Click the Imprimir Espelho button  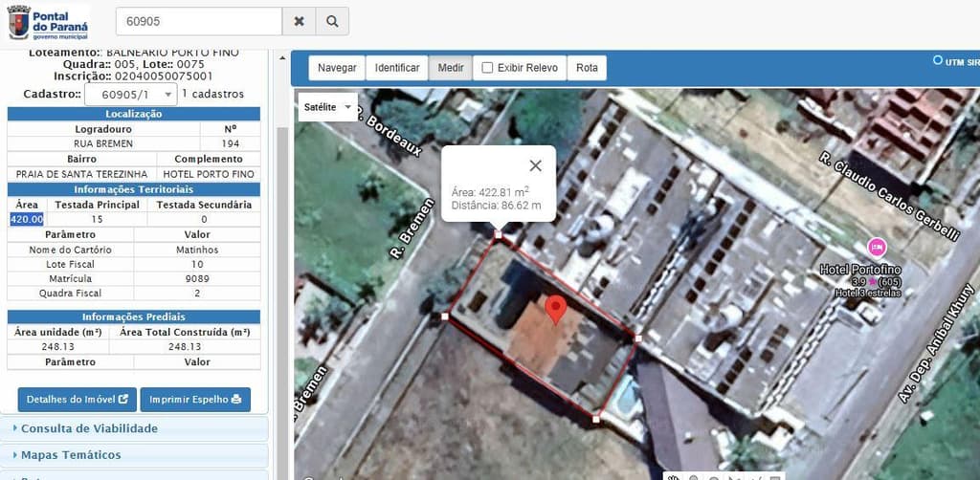tap(195, 400)
